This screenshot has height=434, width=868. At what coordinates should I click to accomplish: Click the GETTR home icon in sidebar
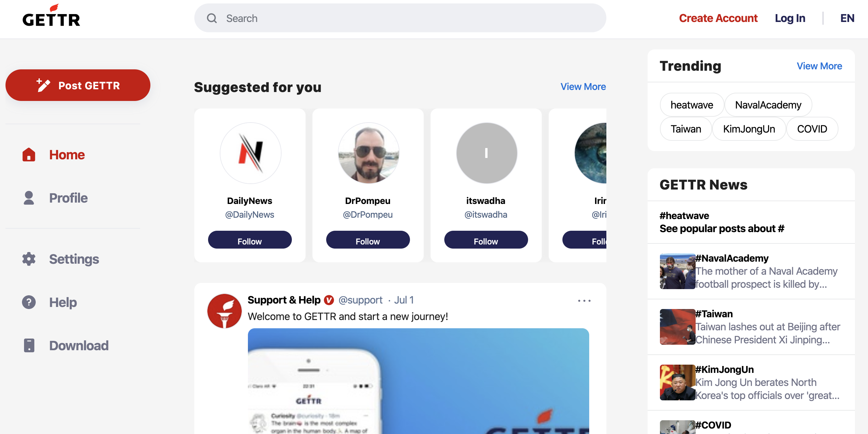28,154
